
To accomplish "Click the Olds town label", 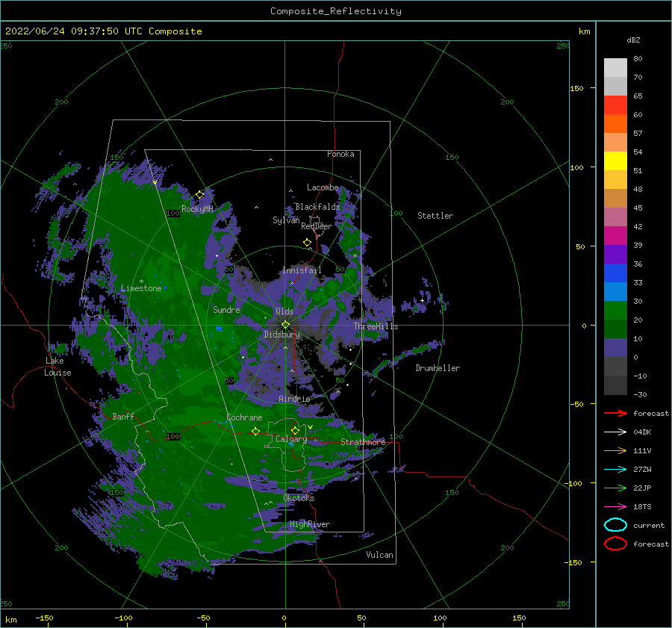I will 284,311.
